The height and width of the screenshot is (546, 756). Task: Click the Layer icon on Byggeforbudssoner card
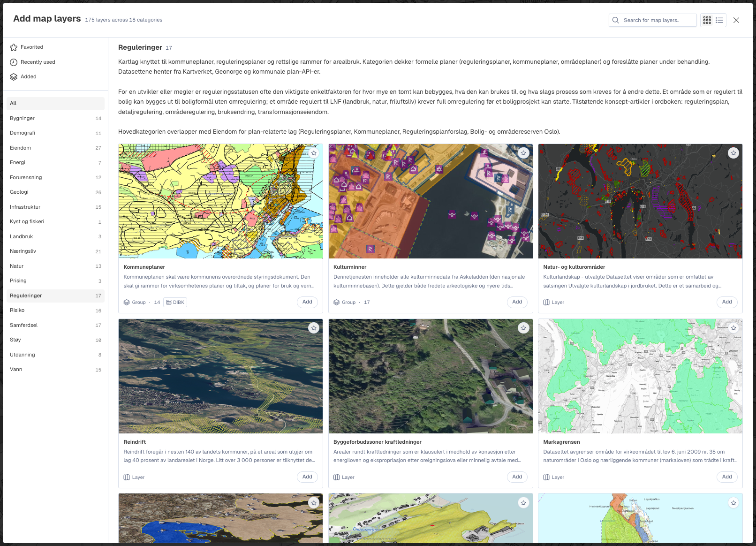tap(336, 477)
